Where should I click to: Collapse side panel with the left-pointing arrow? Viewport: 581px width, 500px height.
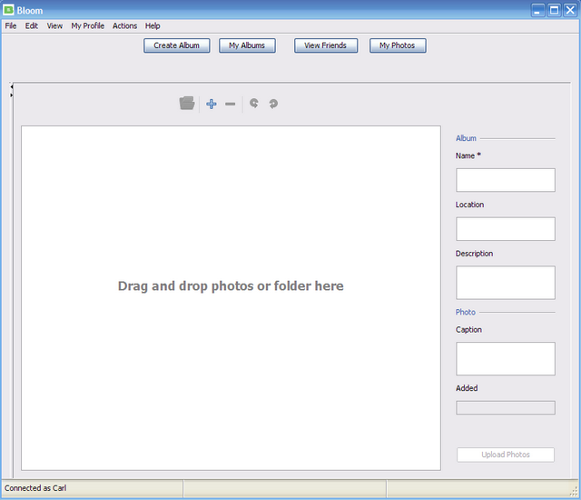[x=11, y=87]
